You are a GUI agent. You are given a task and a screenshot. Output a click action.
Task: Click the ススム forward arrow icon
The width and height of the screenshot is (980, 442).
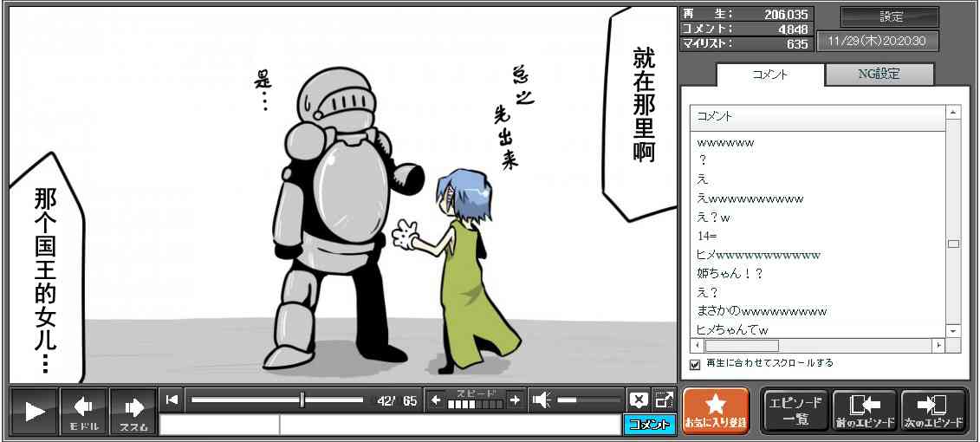point(133,411)
